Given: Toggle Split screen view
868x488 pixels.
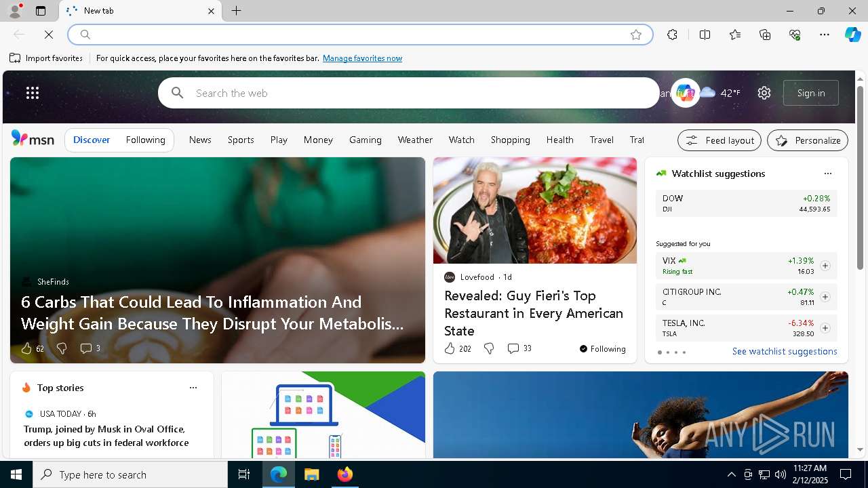Looking at the screenshot, I should (x=705, y=35).
